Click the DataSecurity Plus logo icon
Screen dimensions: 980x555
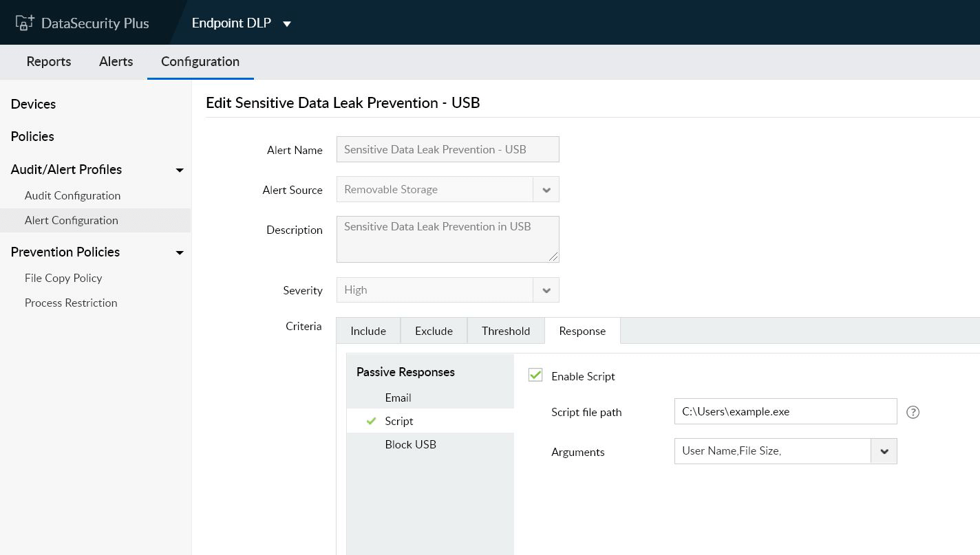point(25,23)
